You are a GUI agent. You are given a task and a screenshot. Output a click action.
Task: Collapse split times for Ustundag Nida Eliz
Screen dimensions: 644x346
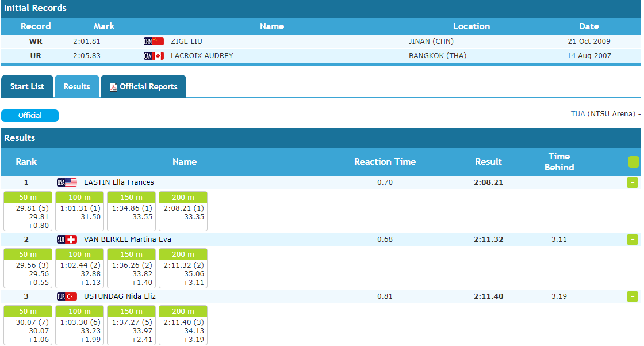tap(632, 296)
